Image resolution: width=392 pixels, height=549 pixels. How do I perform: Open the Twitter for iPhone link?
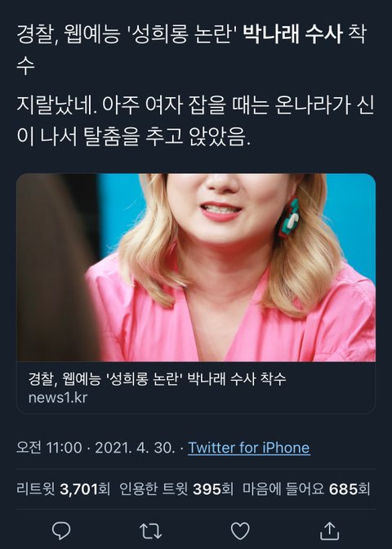[249, 448]
